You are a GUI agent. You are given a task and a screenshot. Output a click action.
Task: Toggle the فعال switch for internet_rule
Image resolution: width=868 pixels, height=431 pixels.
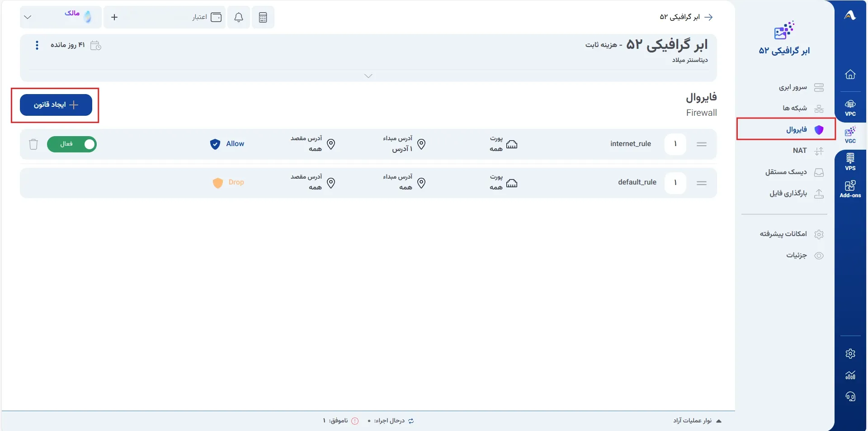point(72,144)
